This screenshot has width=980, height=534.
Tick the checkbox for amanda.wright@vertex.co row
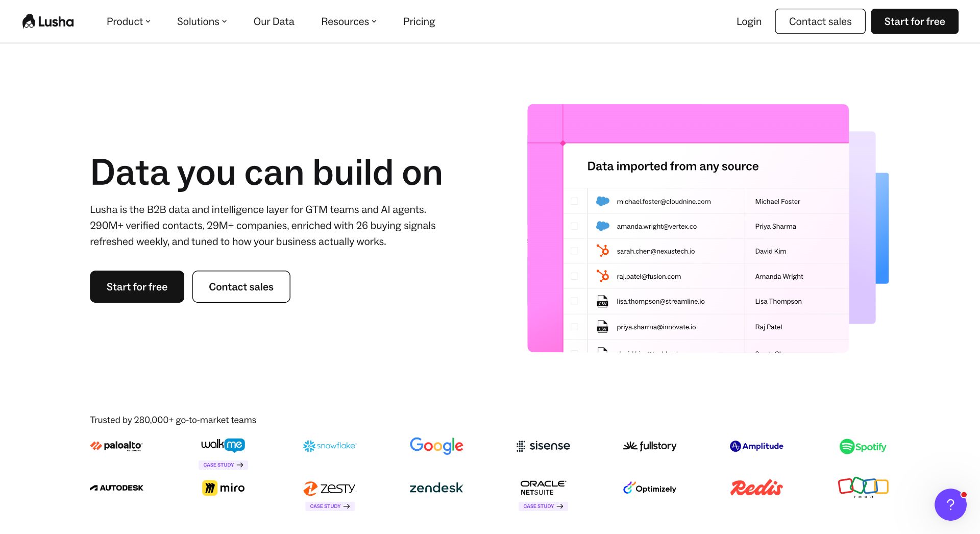[x=574, y=226]
